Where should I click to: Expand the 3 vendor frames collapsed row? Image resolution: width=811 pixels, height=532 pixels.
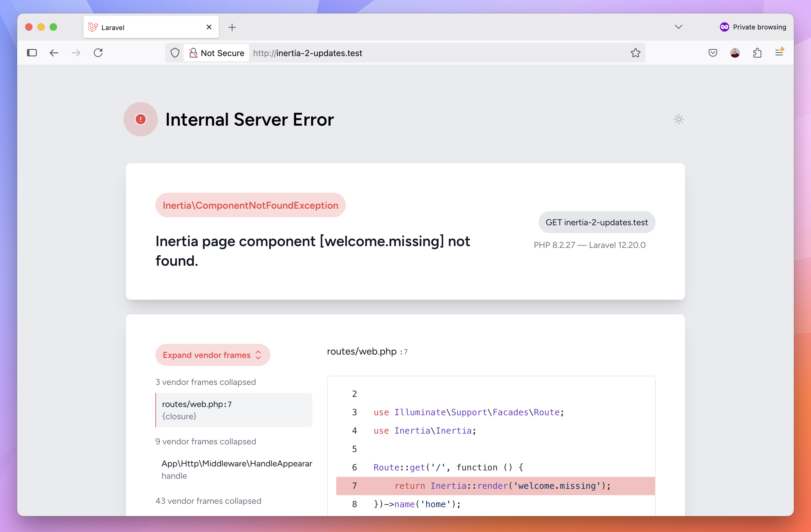pyautogui.click(x=205, y=382)
